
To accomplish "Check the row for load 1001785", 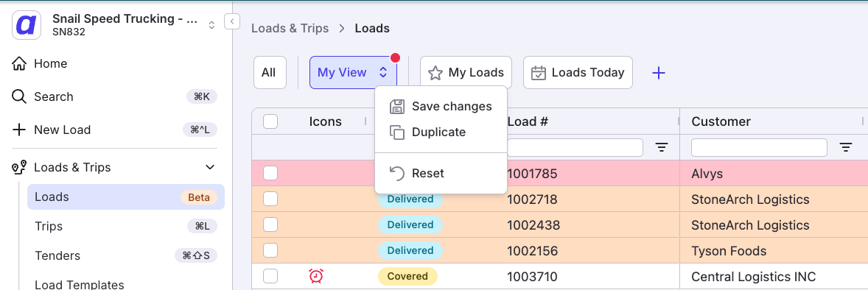I will (270, 173).
